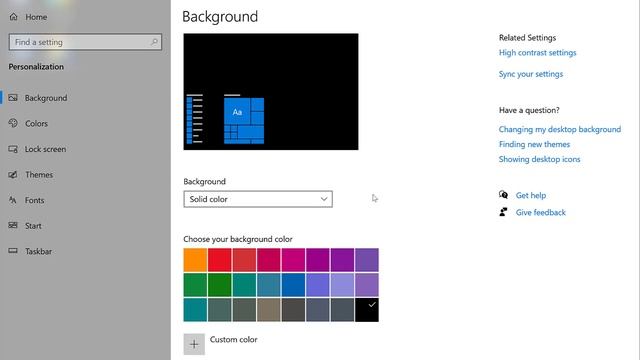Choose the light lavender color swatch
The height and width of the screenshot is (360, 640).
[x=342, y=285]
